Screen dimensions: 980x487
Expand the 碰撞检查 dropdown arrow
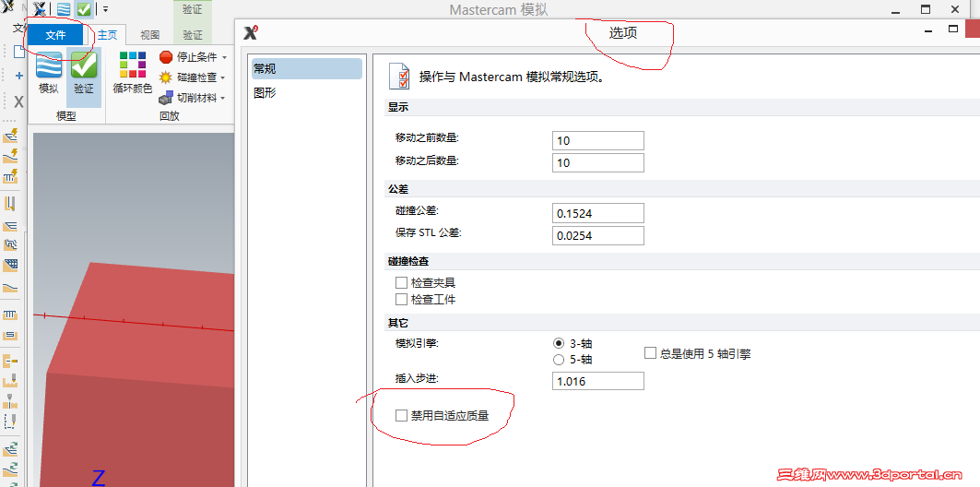[x=224, y=77]
